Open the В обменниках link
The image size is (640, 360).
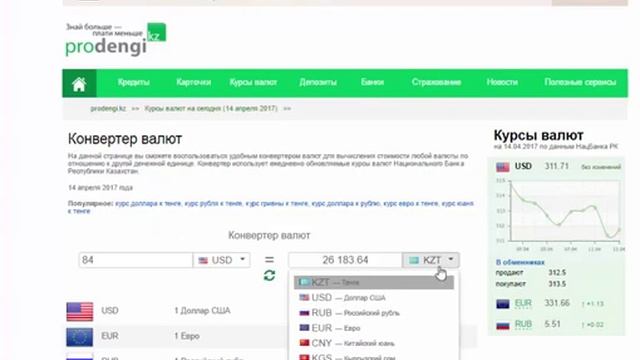[520, 262]
